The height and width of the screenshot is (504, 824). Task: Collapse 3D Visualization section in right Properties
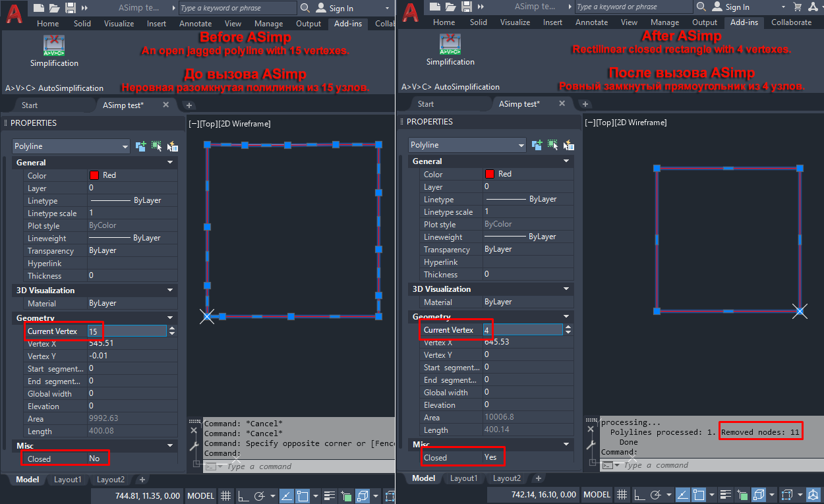point(567,289)
